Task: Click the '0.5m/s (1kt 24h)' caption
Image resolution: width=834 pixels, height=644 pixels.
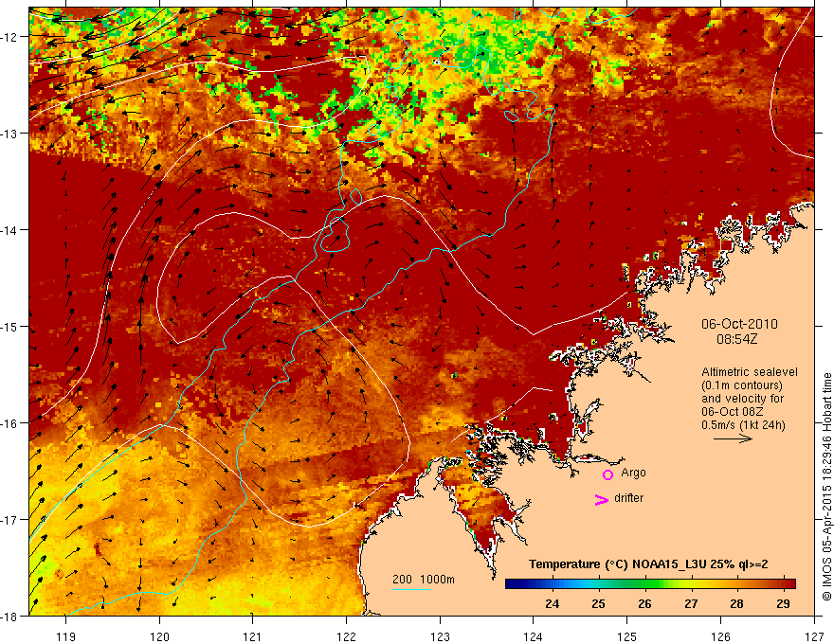Action: tap(743, 425)
